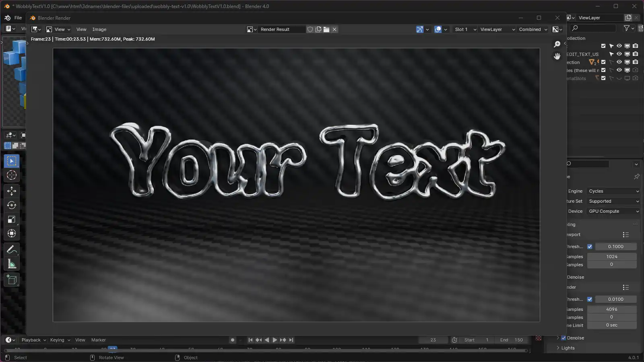This screenshot has width=644, height=362.
Task: Uncheck the exclude checkbox in MaterialSlots row
Action: click(x=603, y=78)
